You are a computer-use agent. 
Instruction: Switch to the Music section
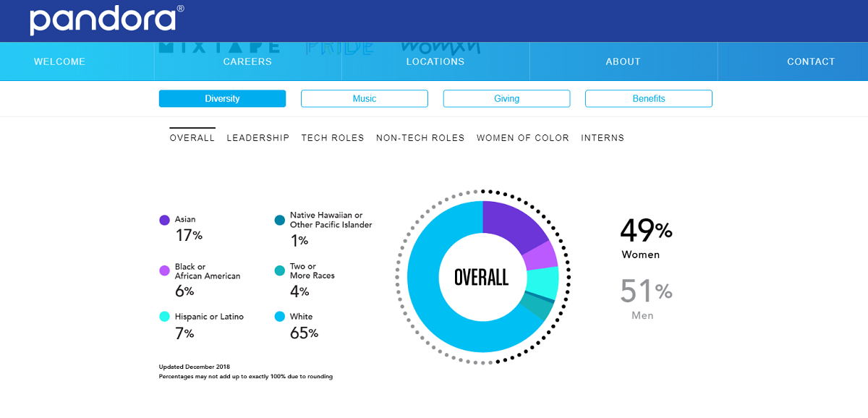[365, 98]
